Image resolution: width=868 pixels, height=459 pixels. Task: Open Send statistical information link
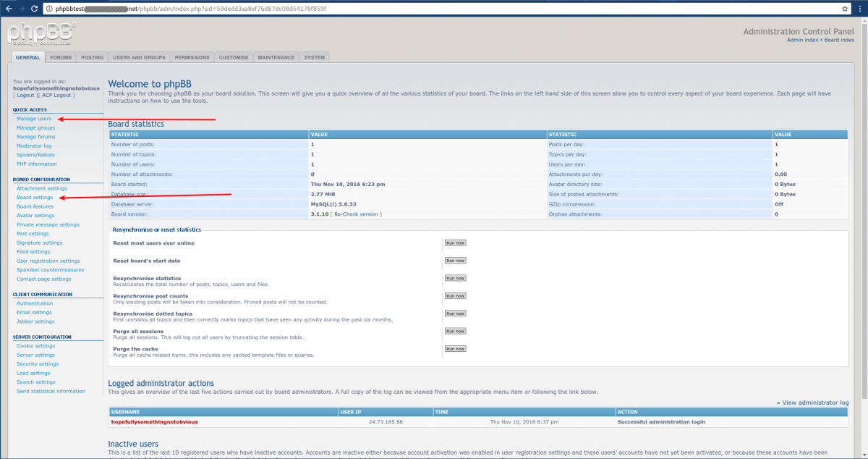(51, 391)
